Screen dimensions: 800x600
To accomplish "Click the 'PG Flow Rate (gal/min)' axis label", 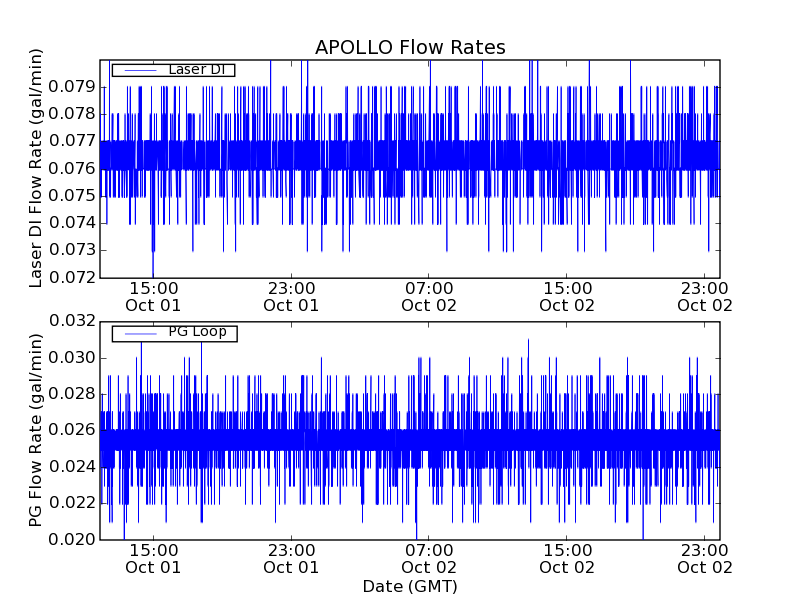I will 35,431.
